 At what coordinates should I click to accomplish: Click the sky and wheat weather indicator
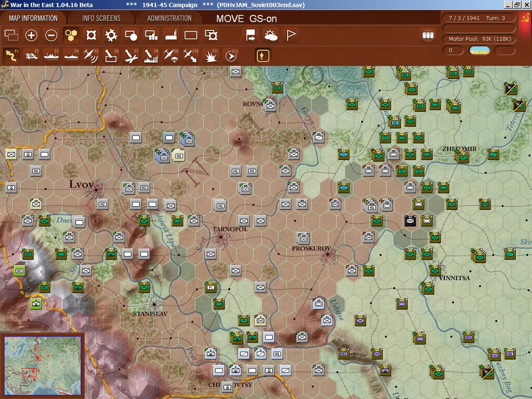480,50
